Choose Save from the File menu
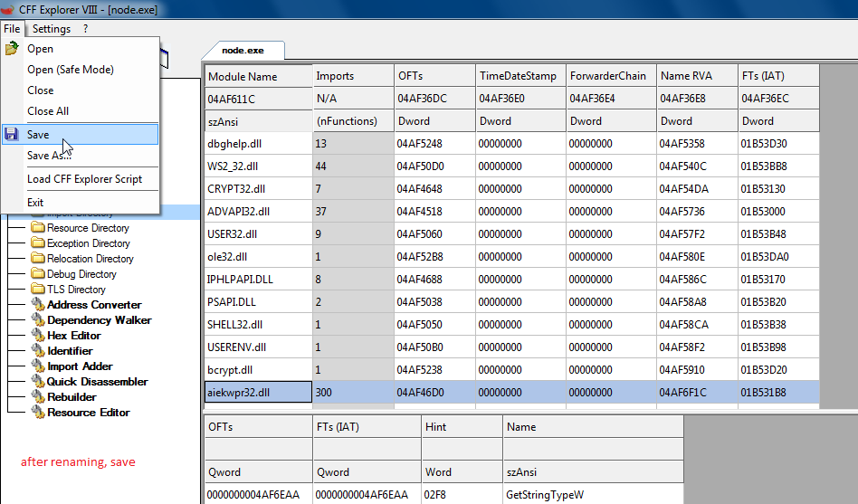This screenshot has height=504, width=858. click(x=80, y=135)
